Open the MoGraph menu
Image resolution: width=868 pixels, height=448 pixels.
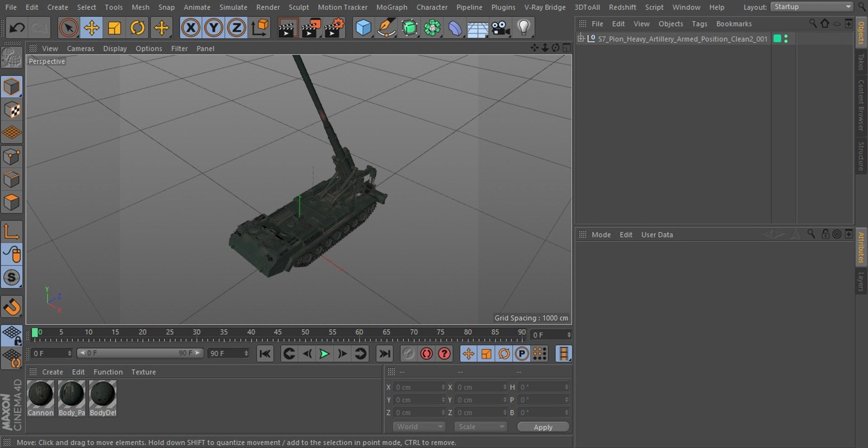coord(392,7)
